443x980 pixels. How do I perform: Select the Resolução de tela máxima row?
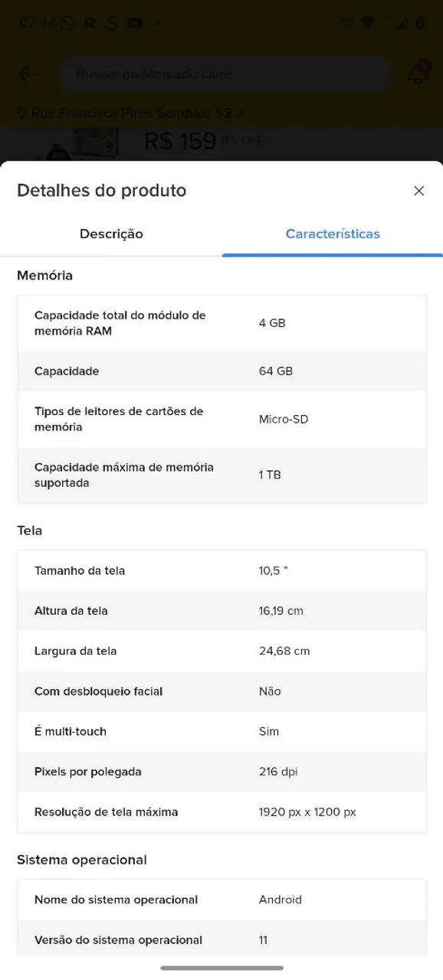click(x=221, y=812)
